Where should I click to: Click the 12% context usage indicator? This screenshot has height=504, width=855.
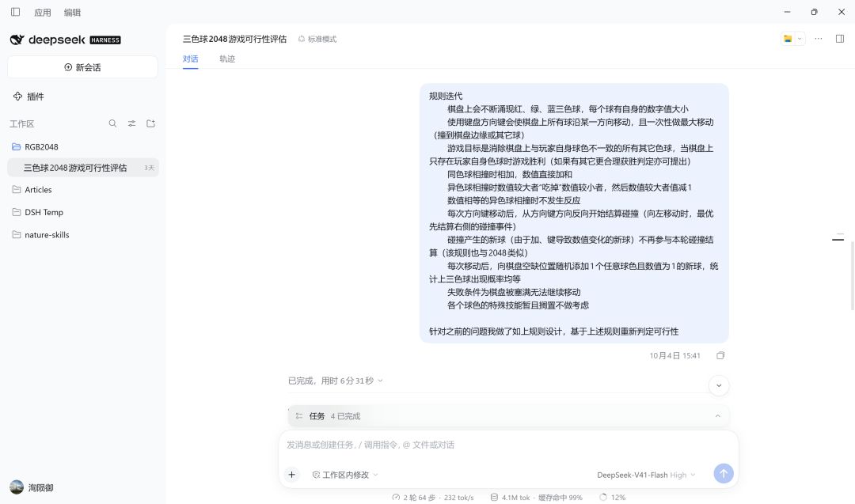click(x=612, y=497)
